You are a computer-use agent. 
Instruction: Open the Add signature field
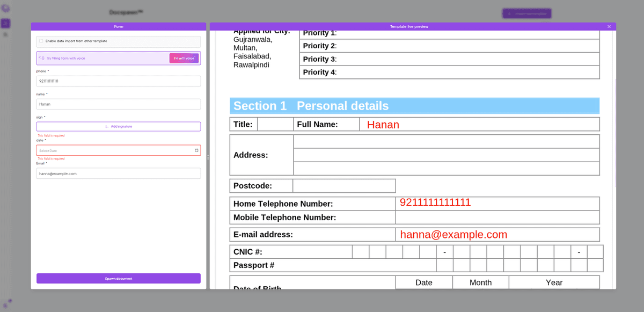coord(118,126)
